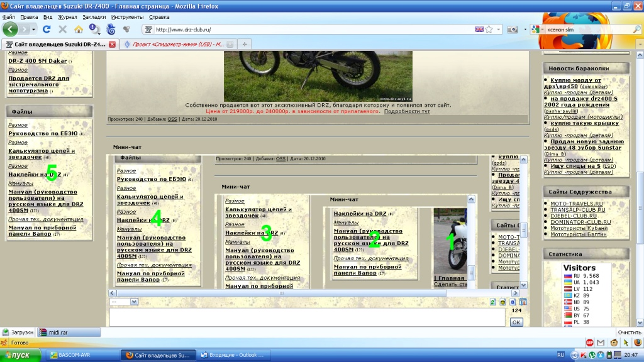Image resolution: width=644 pixels, height=362 pixels.
Task: Open a new tab with the plus button
Action: (x=245, y=45)
